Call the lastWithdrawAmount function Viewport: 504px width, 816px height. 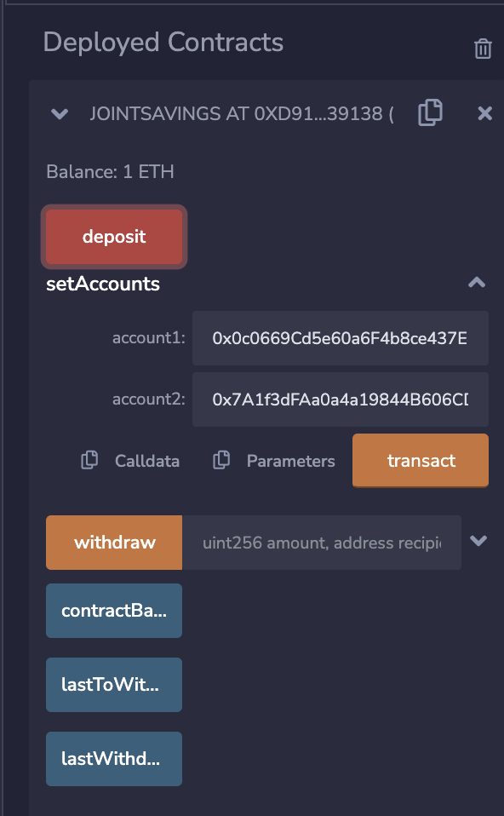point(113,759)
